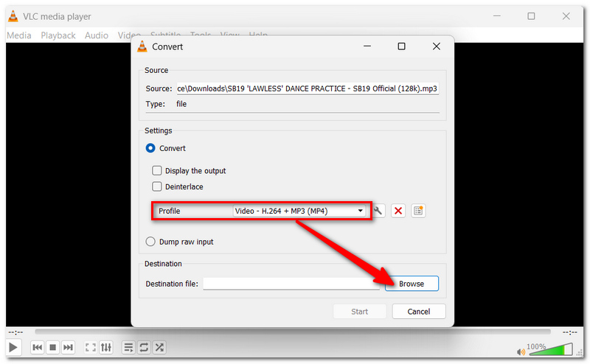Click the Start button

pyautogui.click(x=359, y=312)
